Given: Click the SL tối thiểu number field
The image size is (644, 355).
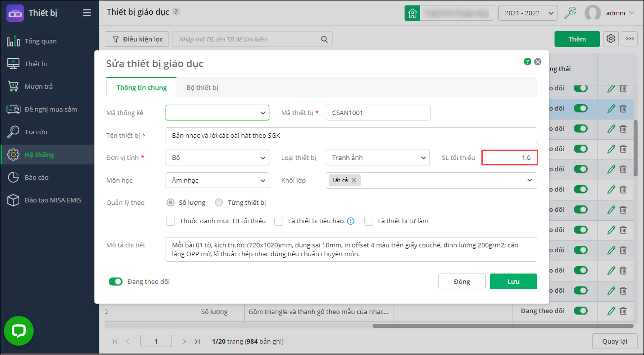Looking at the screenshot, I should coord(510,158).
